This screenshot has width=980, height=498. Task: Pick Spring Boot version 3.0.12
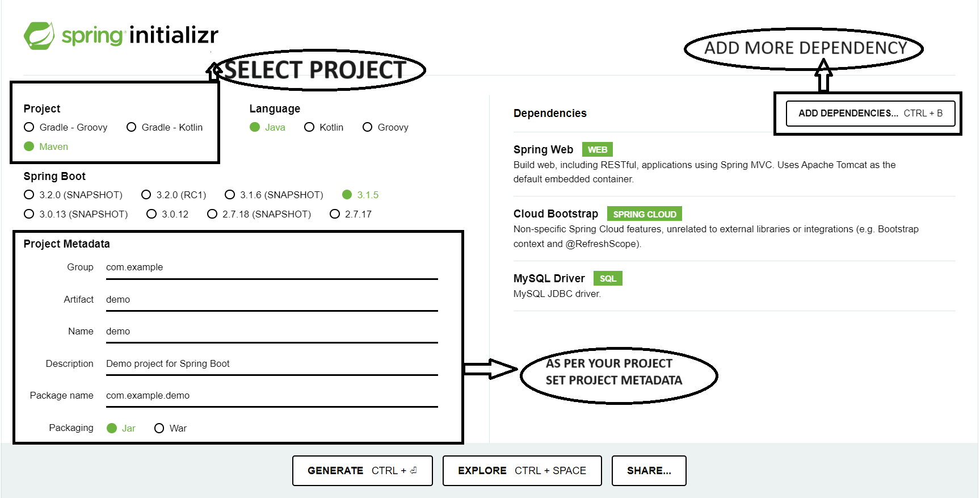tap(152, 214)
